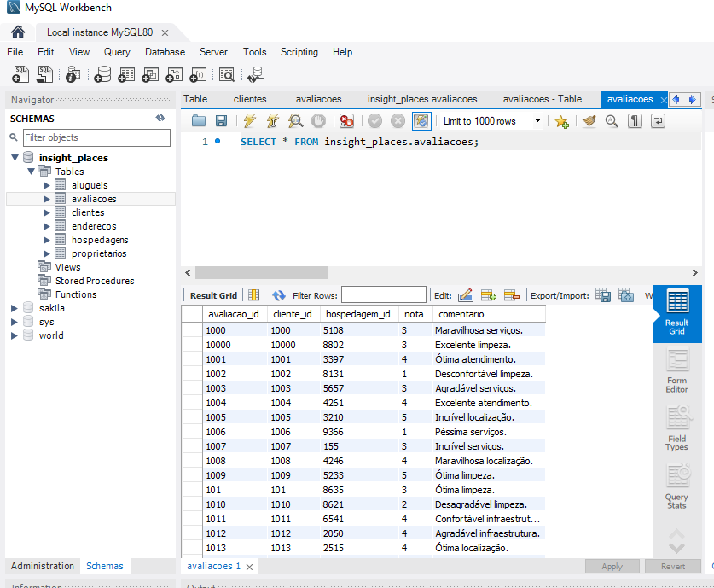
Task: Search table data icon in main toolbar
Action: (226, 74)
